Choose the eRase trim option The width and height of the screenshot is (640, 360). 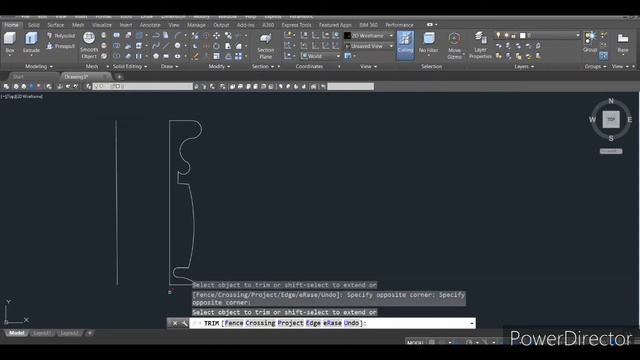[x=332, y=323]
